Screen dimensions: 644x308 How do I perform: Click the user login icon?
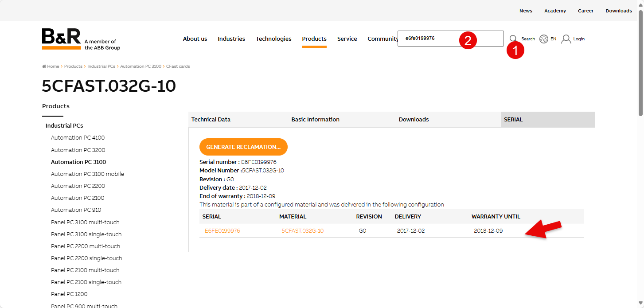(x=566, y=39)
